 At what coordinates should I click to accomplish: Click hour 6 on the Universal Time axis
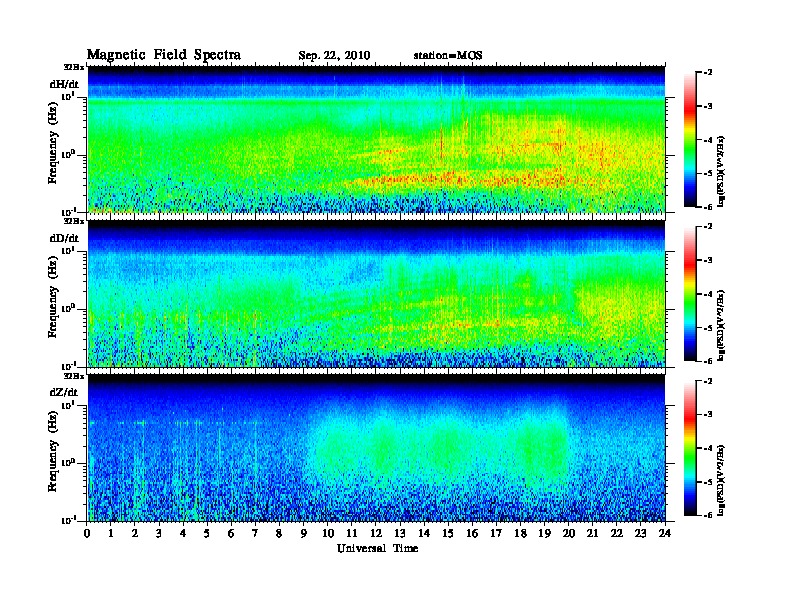(231, 534)
